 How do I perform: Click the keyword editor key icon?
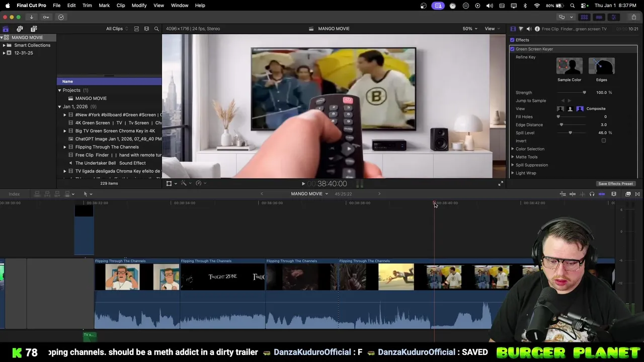(46, 17)
